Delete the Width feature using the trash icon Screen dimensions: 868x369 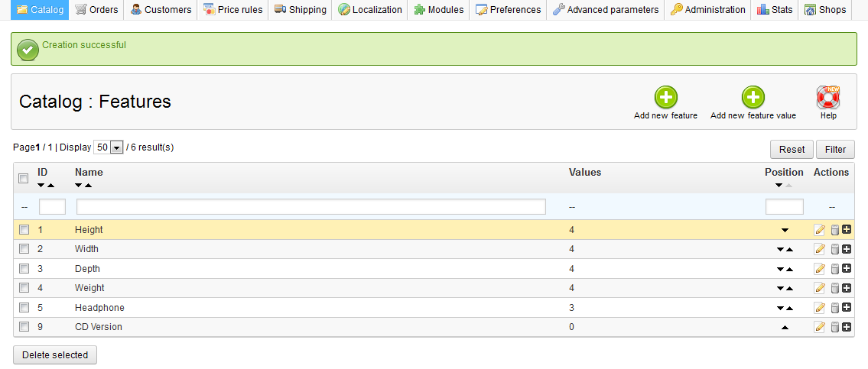(x=835, y=249)
